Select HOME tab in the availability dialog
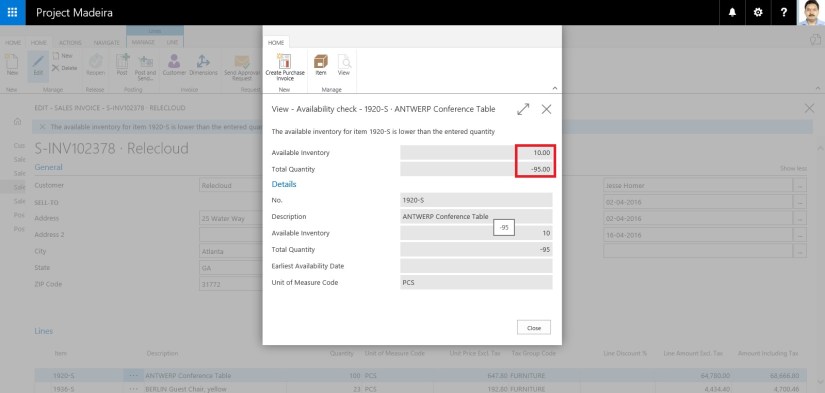This screenshot has height=393, width=825. point(276,43)
